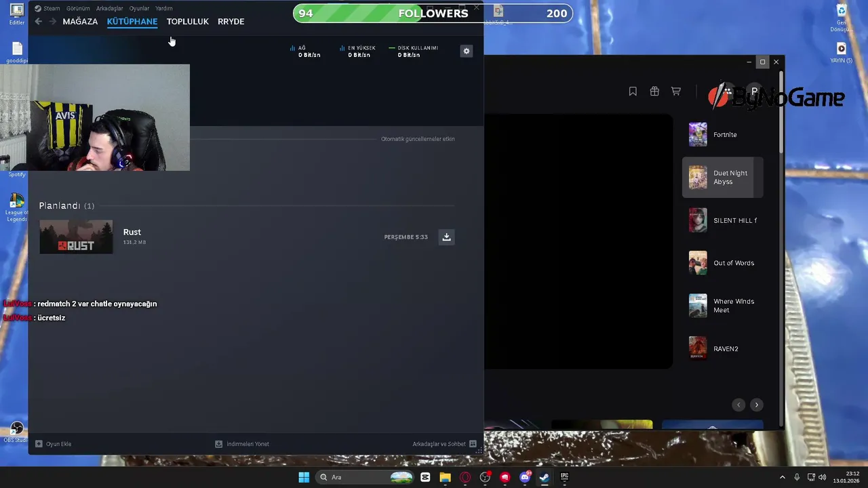Viewport: 868px width, 488px height.
Task: Open the OBS Studio desktop shortcut
Action: tap(16, 432)
